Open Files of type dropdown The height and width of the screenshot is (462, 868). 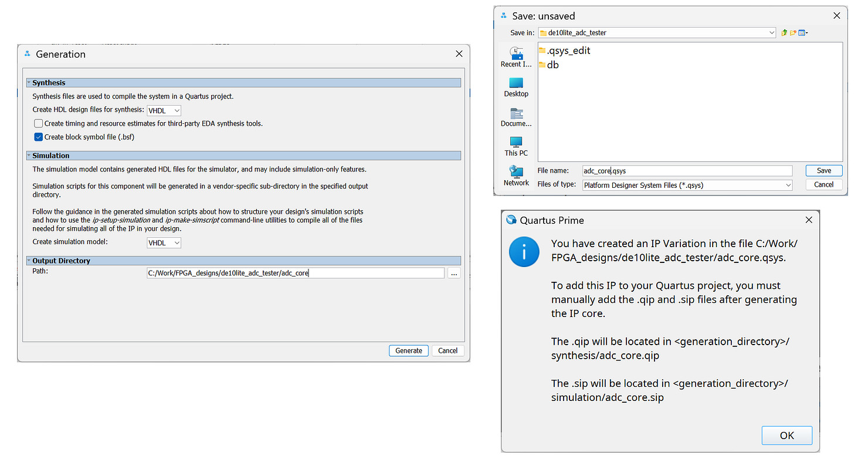pos(788,185)
